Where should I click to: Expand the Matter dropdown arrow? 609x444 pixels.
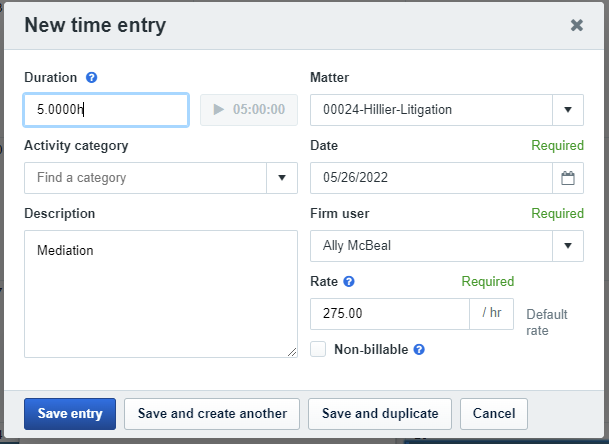click(568, 110)
